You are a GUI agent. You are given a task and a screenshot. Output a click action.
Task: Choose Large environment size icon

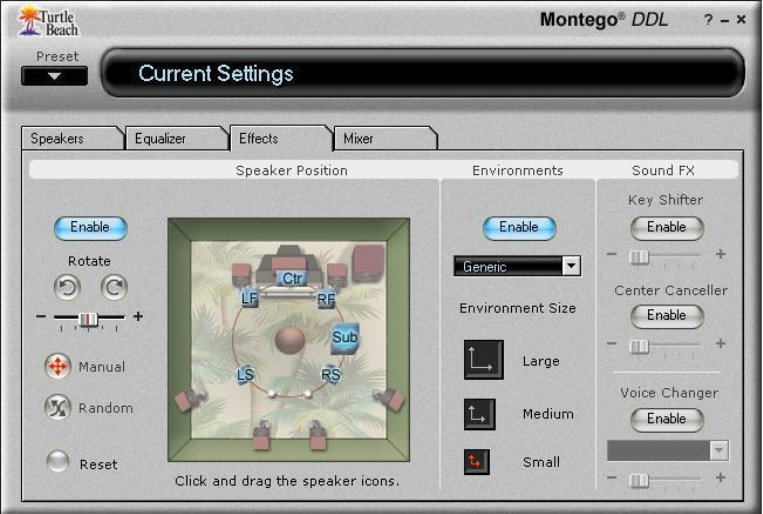(x=484, y=360)
